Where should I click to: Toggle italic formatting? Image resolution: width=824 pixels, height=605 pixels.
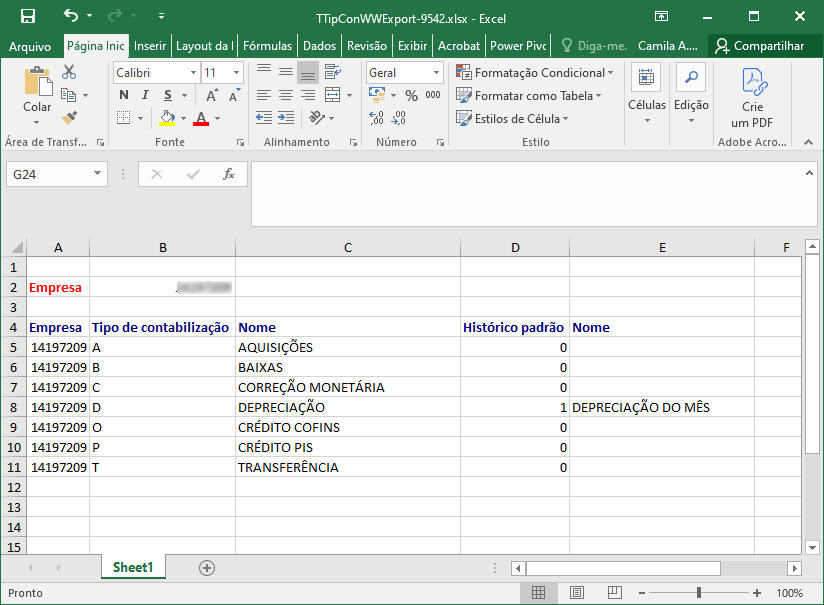tap(145, 95)
